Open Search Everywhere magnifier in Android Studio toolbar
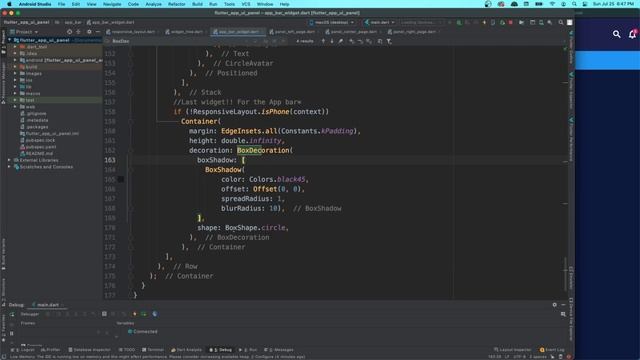 561,22
